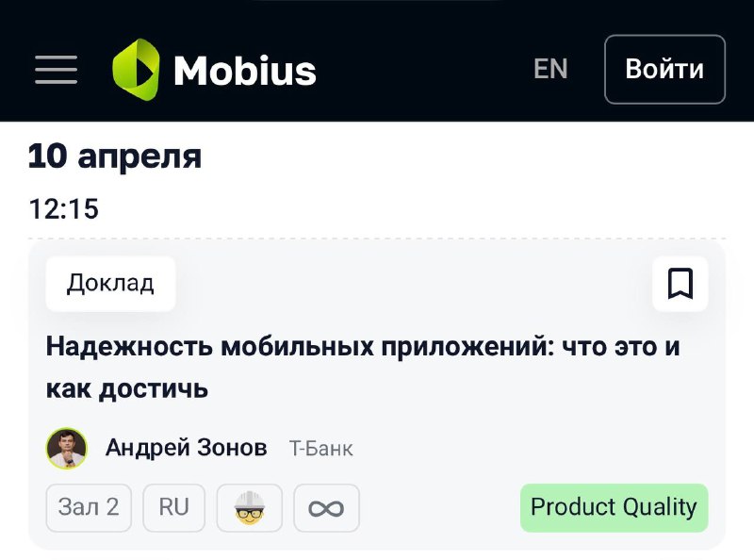Click the green Product Quality tag

coord(615,507)
